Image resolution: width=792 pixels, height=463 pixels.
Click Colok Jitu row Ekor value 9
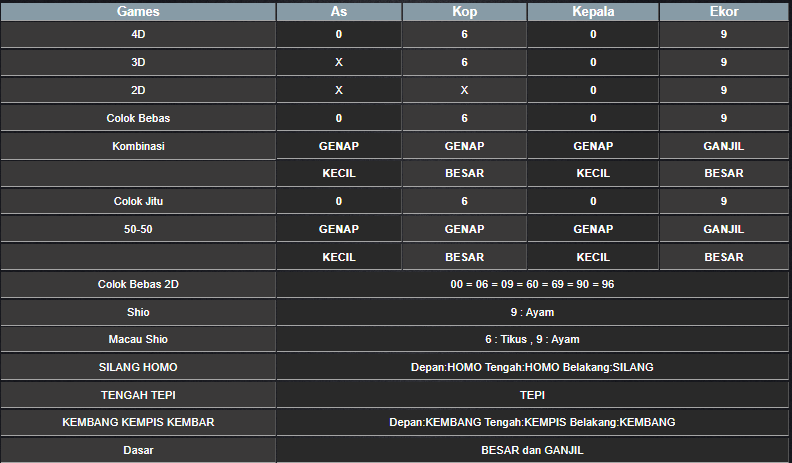(x=724, y=201)
